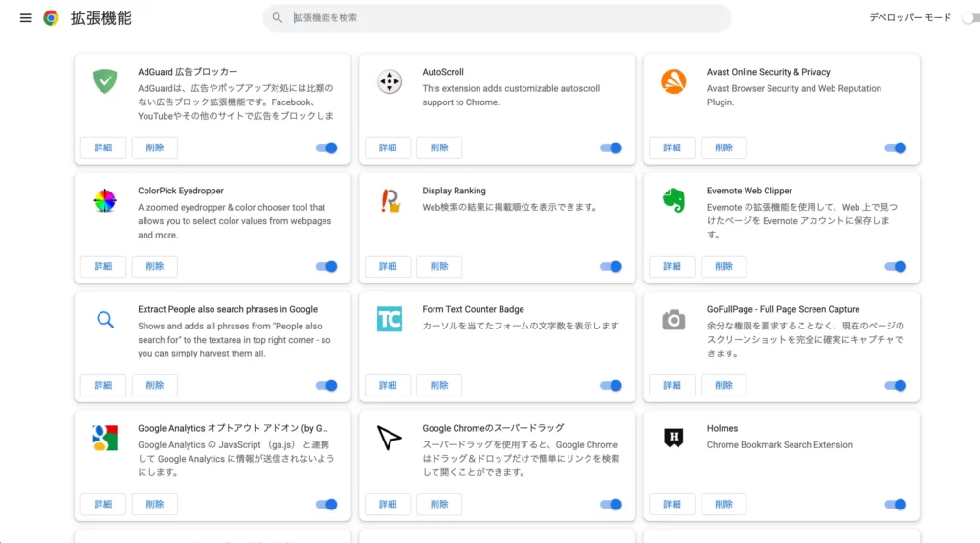This screenshot has height=543, width=980.
Task: Open 詳細 for Display Ranking
Action: (x=388, y=266)
